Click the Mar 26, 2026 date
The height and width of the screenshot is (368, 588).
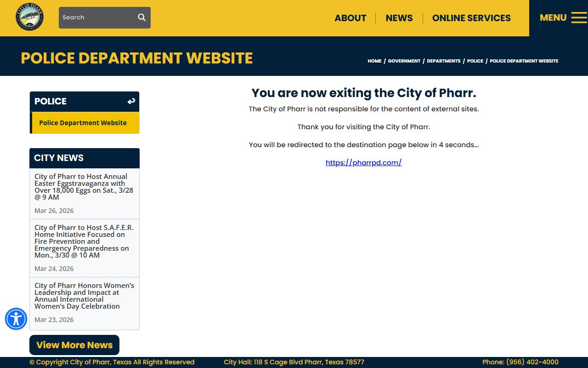(x=54, y=211)
